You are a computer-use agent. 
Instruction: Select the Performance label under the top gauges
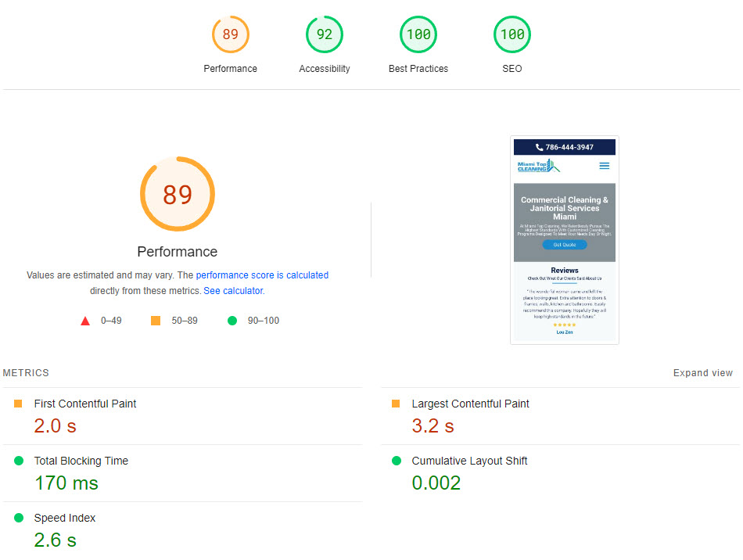pyautogui.click(x=230, y=69)
